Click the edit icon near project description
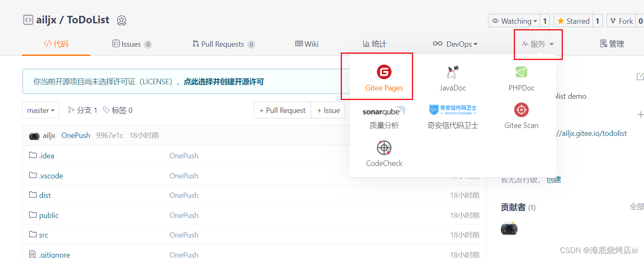 point(640,76)
